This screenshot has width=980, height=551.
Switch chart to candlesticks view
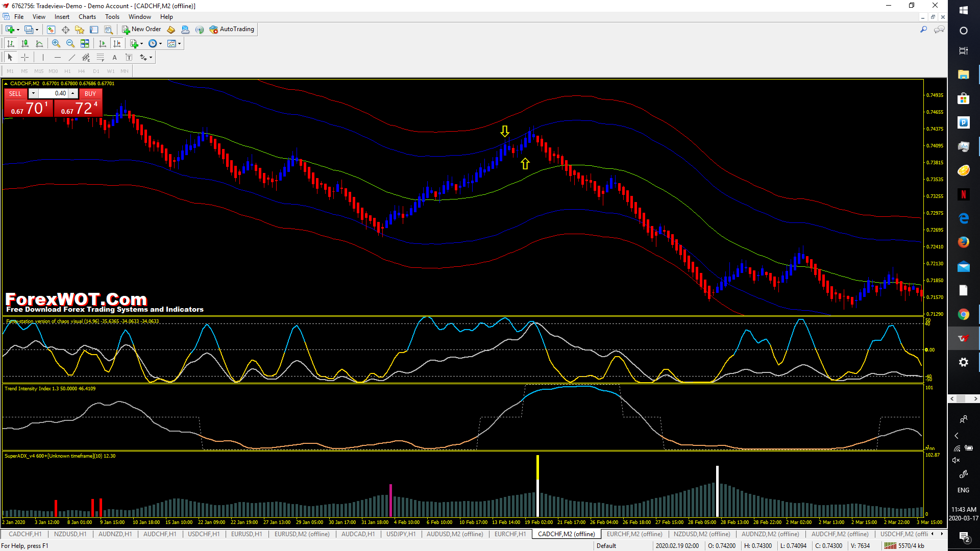click(25, 44)
